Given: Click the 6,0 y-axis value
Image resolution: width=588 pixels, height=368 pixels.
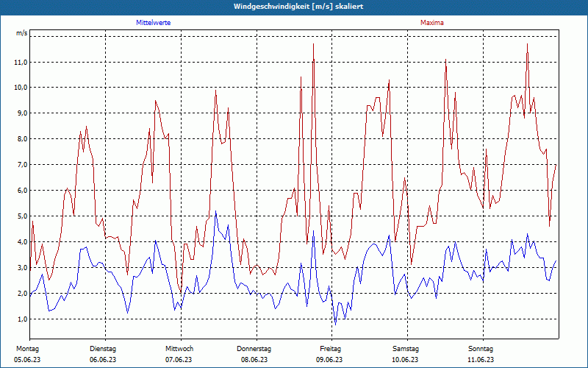Looking at the screenshot, I should coord(22,191).
